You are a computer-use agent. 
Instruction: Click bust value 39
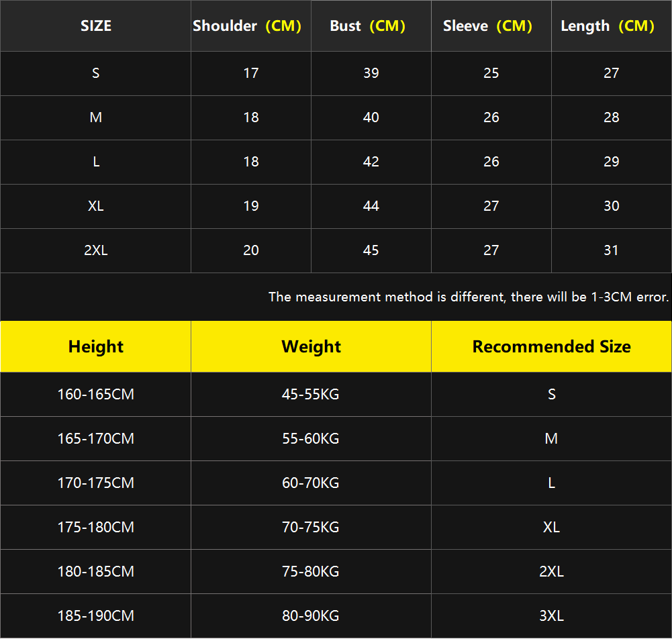[371, 73]
